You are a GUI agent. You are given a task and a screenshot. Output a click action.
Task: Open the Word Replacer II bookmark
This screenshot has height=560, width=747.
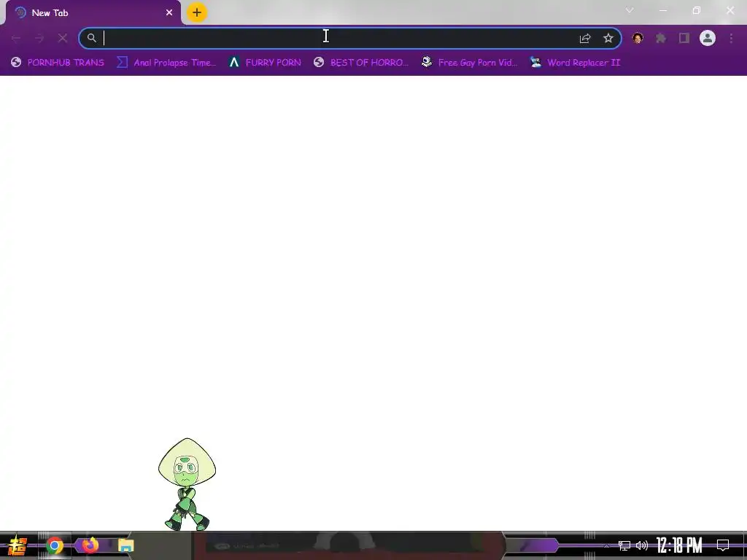click(x=576, y=63)
